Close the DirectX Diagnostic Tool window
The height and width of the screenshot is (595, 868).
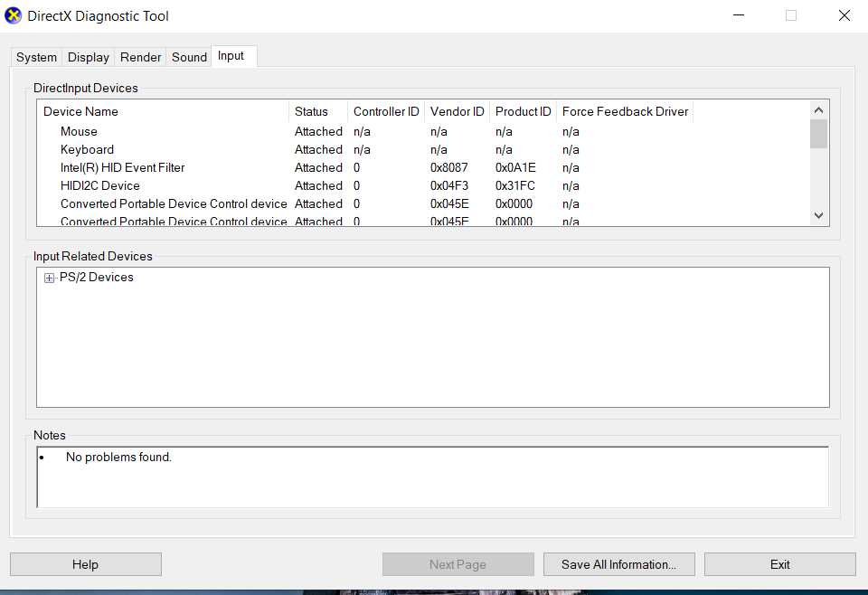coord(844,15)
